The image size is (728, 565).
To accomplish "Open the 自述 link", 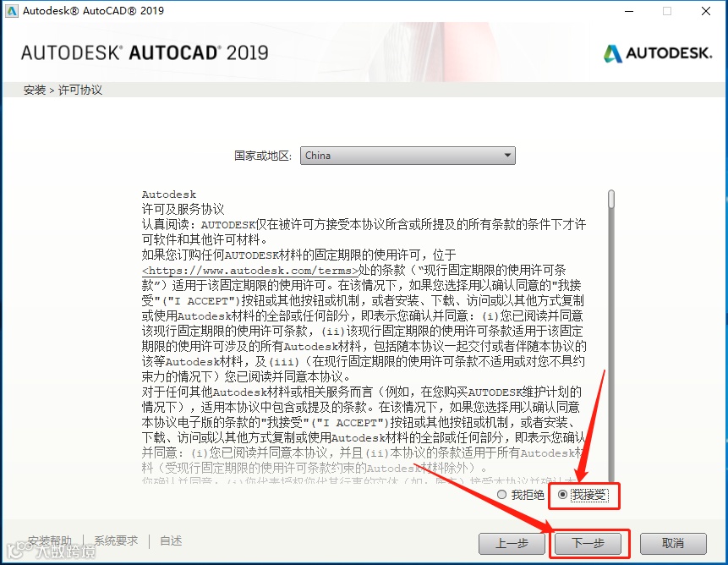I will [171, 540].
